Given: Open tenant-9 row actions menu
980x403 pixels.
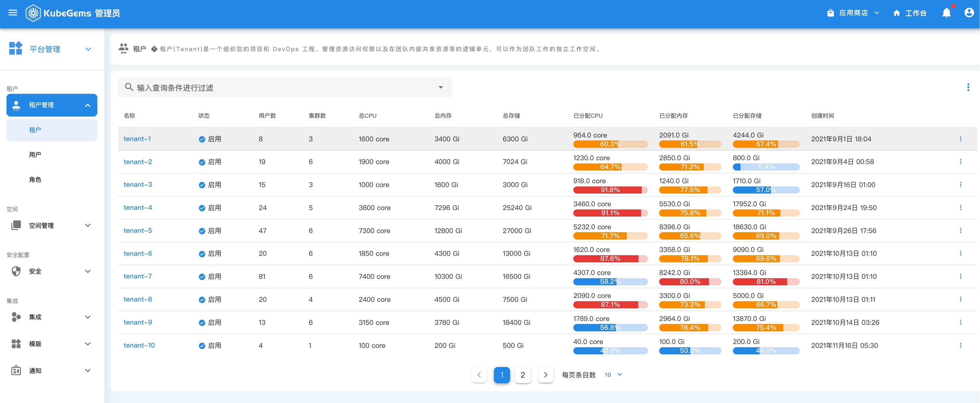Looking at the screenshot, I should tap(960, 322).
